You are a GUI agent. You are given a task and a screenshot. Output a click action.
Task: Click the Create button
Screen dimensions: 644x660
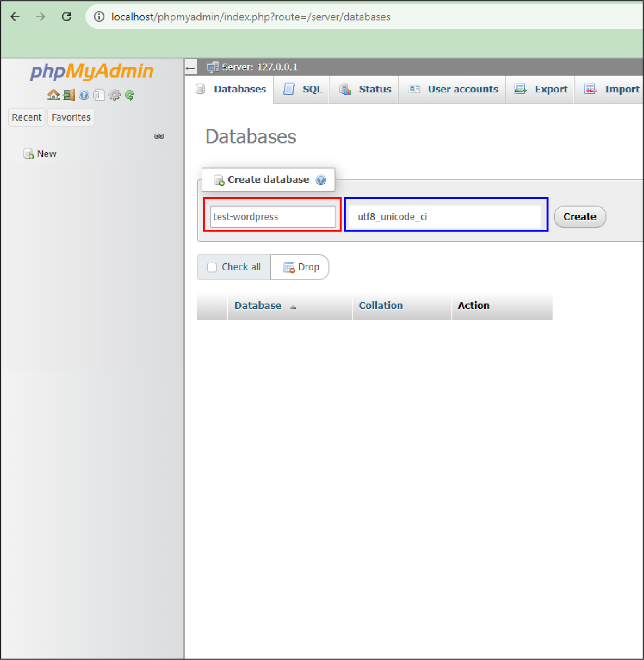(x=580, y=217)
